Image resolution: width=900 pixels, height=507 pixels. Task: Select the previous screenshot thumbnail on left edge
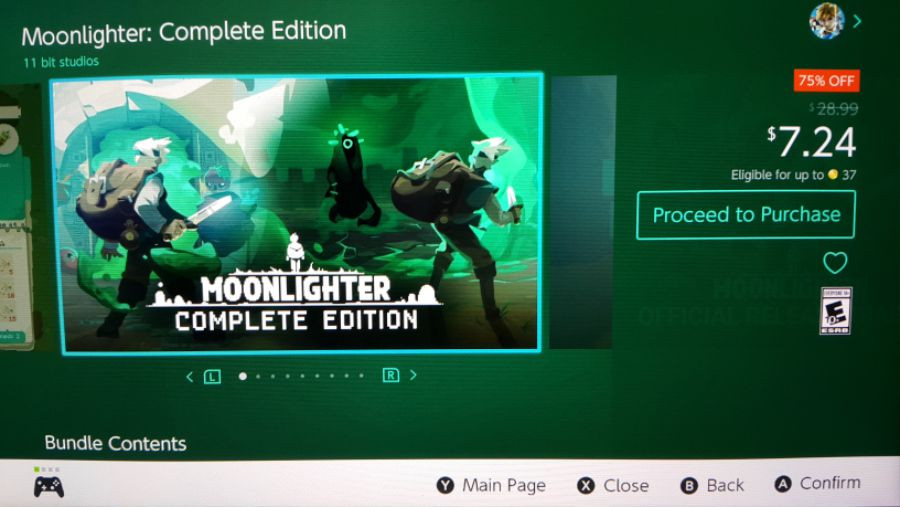(x=19, y=215)
